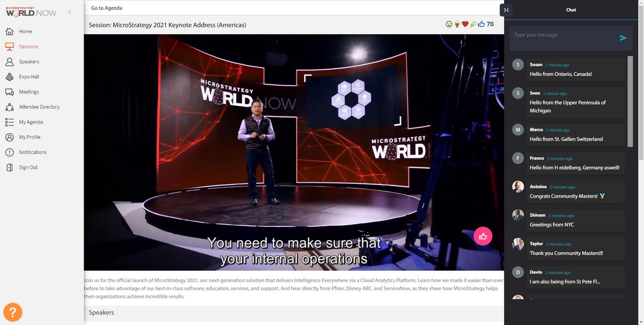Click the message 'Hello from St. Gallen Switzerland'
This screenshot has width=644, height=325.
tap(566, 139)
